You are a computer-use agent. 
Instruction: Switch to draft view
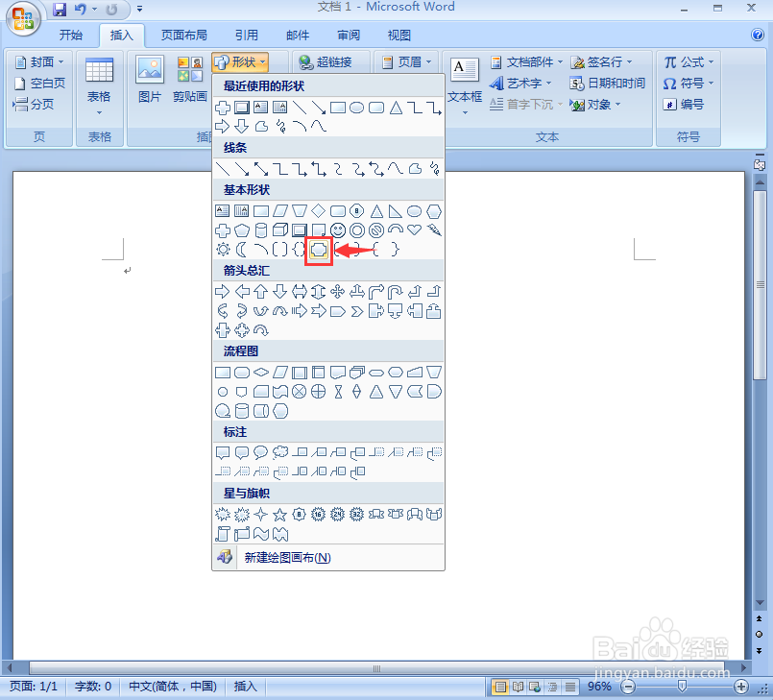(x=569, y=687)
